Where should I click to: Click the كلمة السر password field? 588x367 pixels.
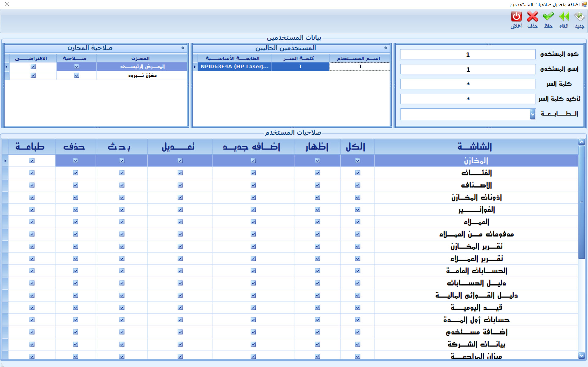pos(468,84)
